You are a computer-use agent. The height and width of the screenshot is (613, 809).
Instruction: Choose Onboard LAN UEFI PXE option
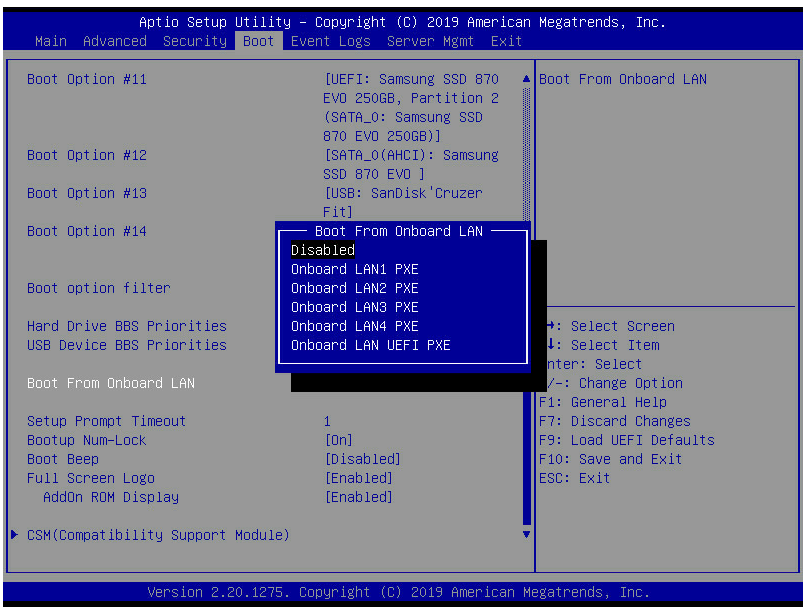coord(370,345)
